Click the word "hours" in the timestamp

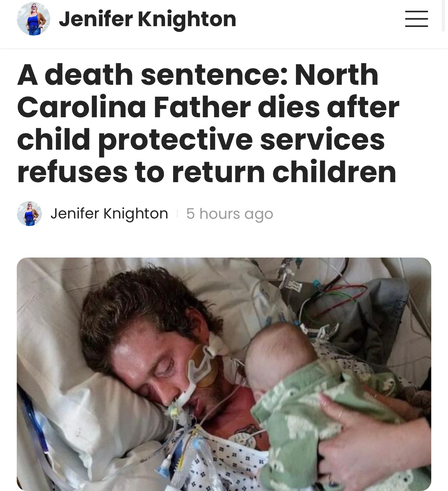pos(220,214)
